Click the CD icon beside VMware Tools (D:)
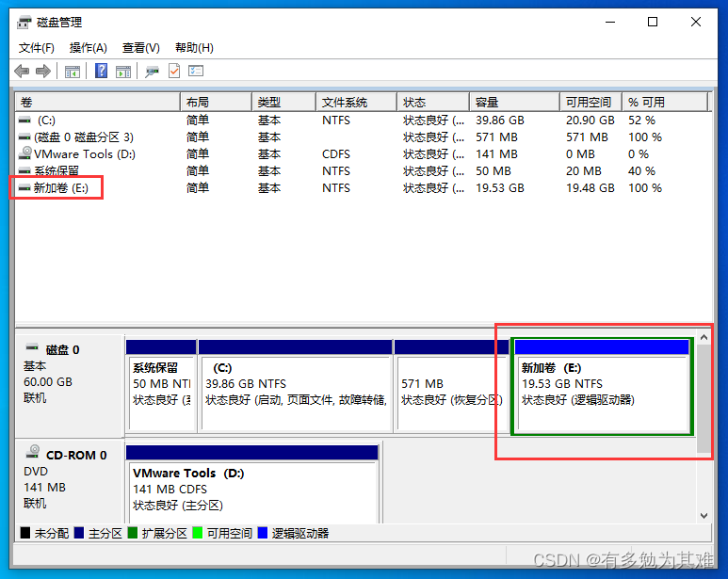The height and width of the screenshot is (579, 728). [25, 153]
